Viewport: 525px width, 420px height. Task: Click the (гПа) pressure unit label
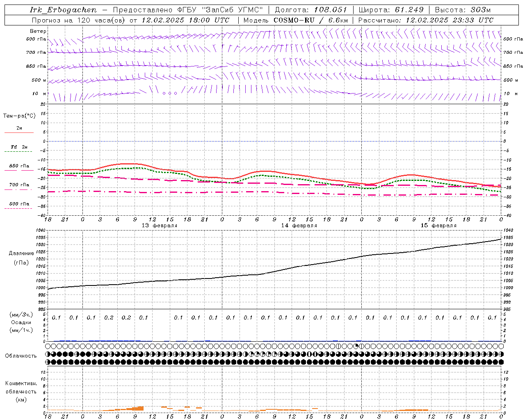click(x=21, y=262)
